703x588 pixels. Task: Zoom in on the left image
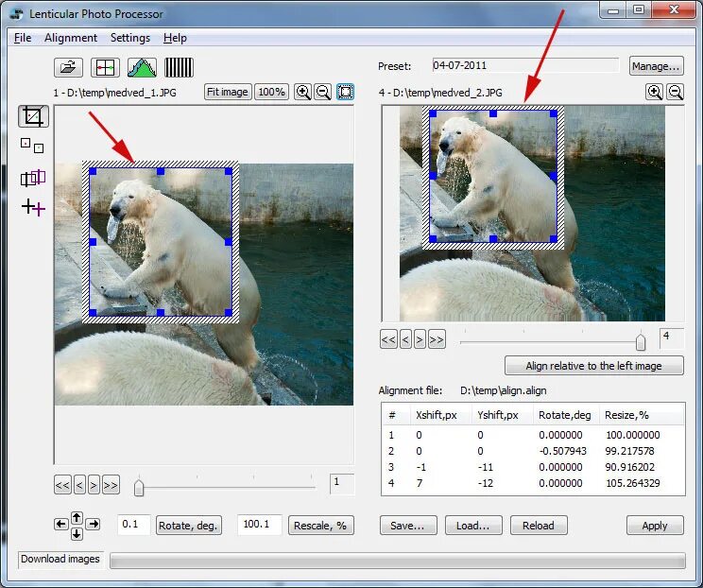pos(303,92)
